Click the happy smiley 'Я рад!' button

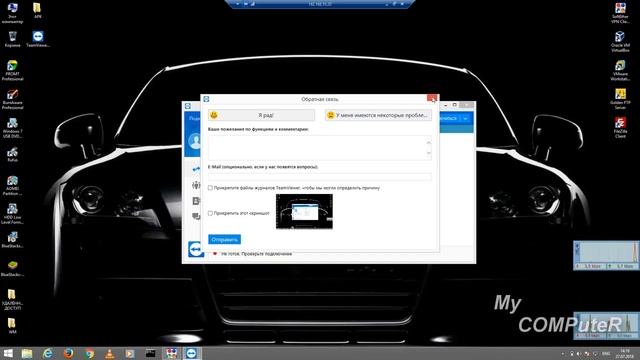[261, 115]
